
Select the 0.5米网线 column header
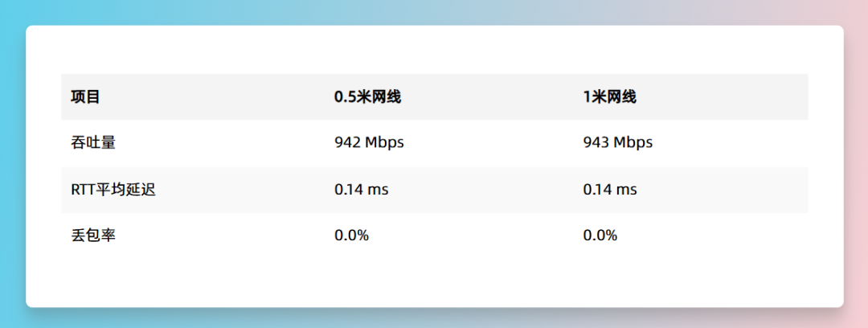pyautogui.click(x=367, y=97)
